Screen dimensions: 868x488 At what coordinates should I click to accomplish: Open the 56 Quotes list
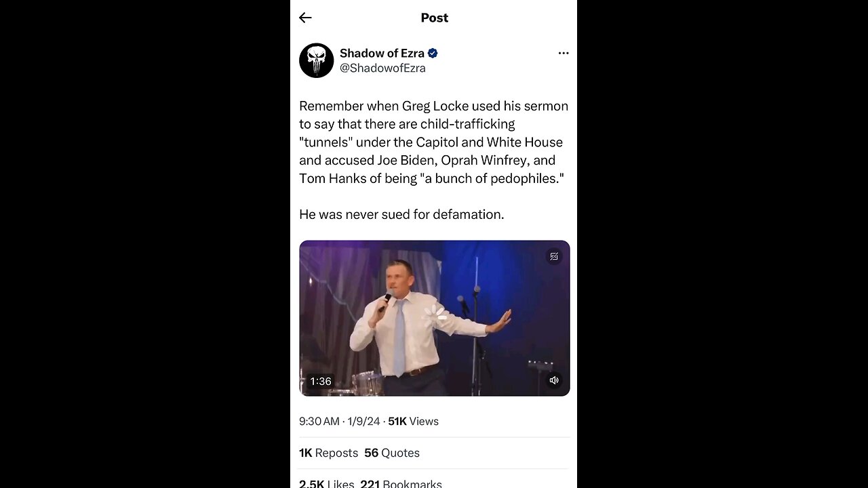pyautogui.click(x=392, y=453)
